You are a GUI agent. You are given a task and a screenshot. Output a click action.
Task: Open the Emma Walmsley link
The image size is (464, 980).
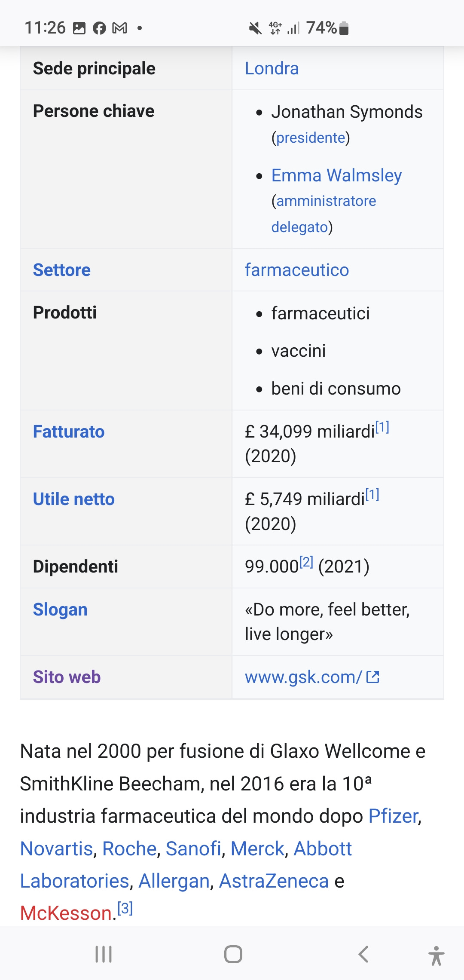point(336,175)
